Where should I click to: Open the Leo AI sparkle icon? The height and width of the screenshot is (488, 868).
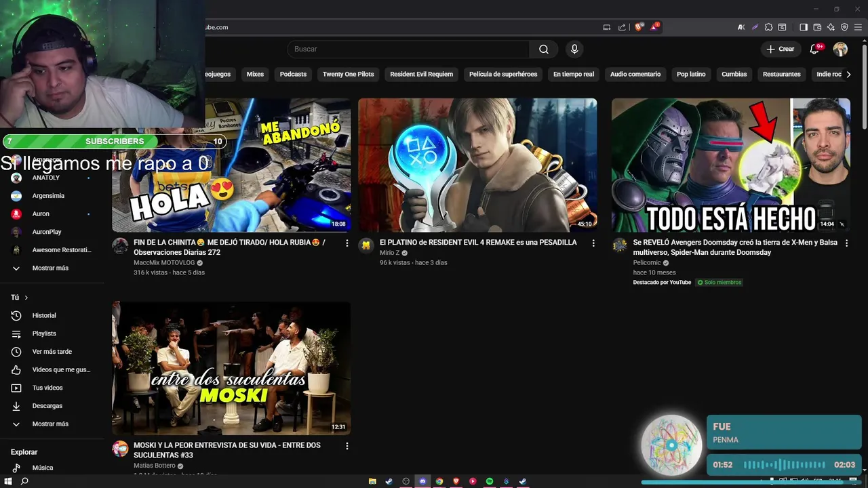pos(831,27)
